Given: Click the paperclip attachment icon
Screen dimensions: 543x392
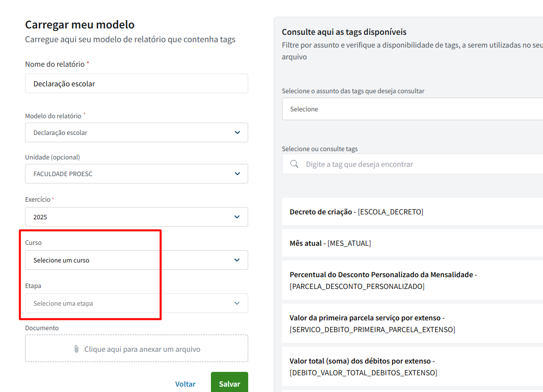Looking at the screenshot, I should [77, 349].
